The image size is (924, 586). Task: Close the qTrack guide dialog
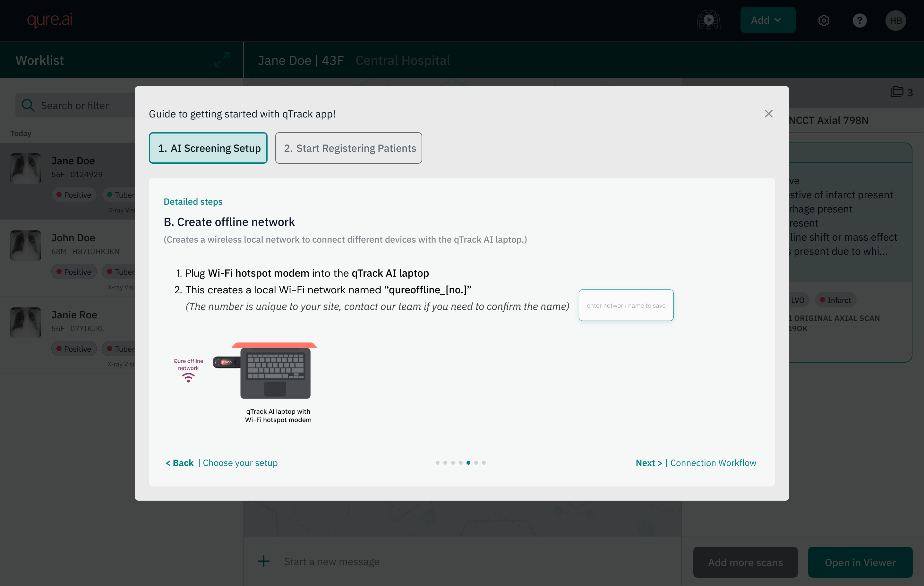click(768, 114)
